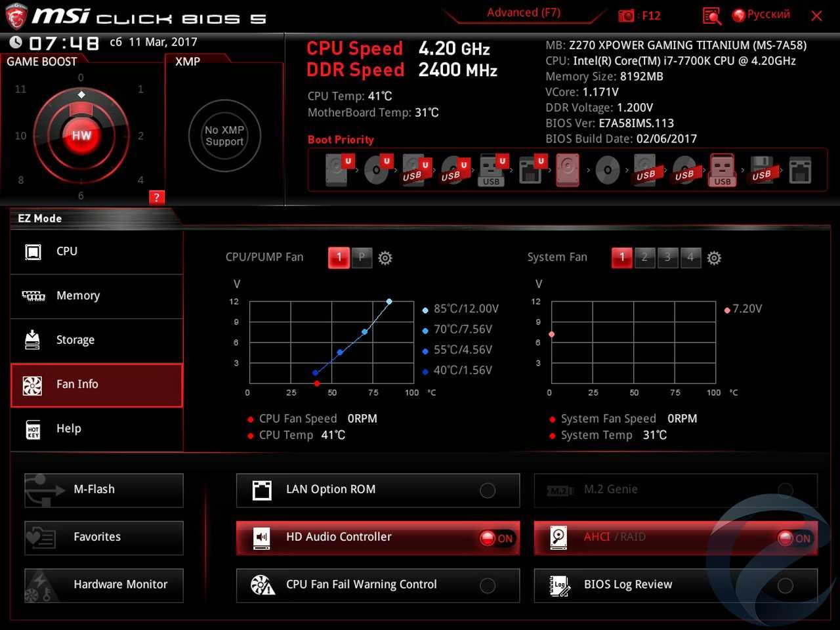Click the last network boot device icon

point(800,171)
